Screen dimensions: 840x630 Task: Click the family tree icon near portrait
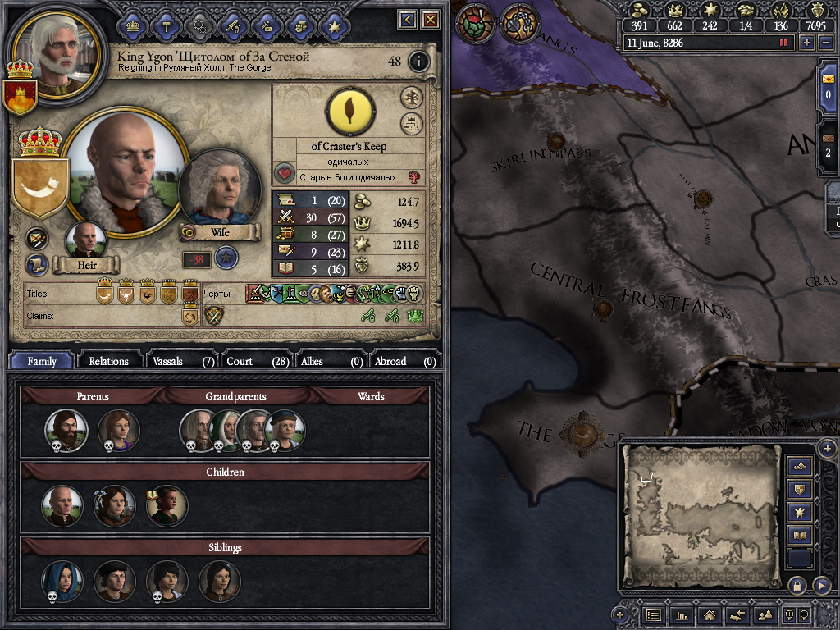pyautogui.click(x=412, y=98)
